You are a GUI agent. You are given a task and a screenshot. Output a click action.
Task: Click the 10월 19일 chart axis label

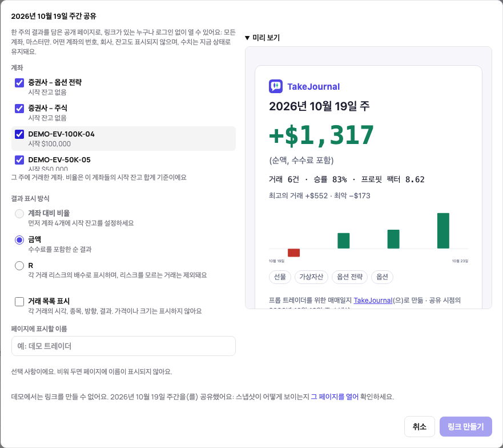(276, 261)
